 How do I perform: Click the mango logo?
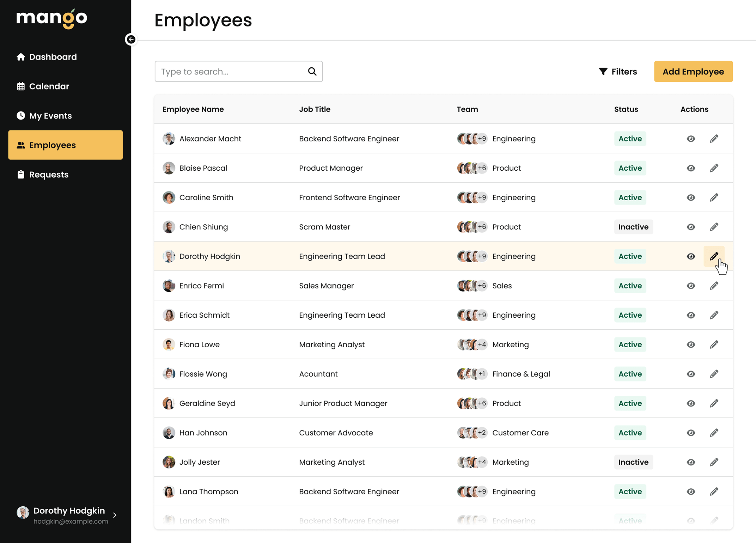[51, 18]
